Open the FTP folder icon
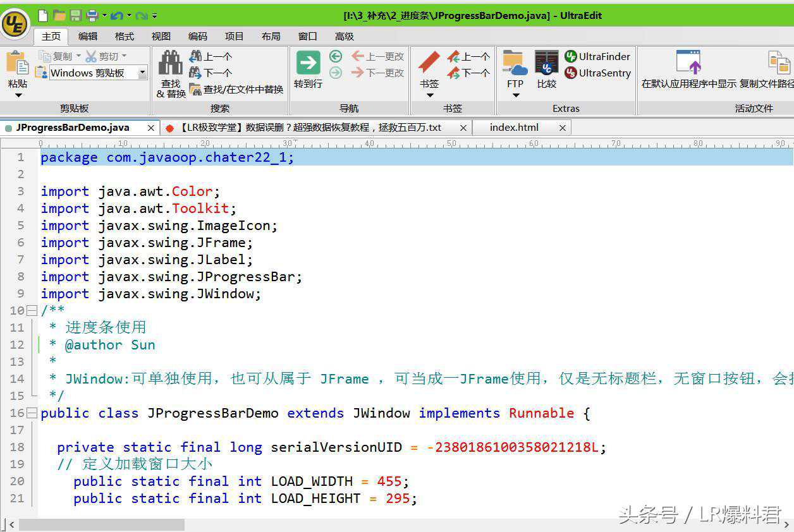 pos(515,63)
